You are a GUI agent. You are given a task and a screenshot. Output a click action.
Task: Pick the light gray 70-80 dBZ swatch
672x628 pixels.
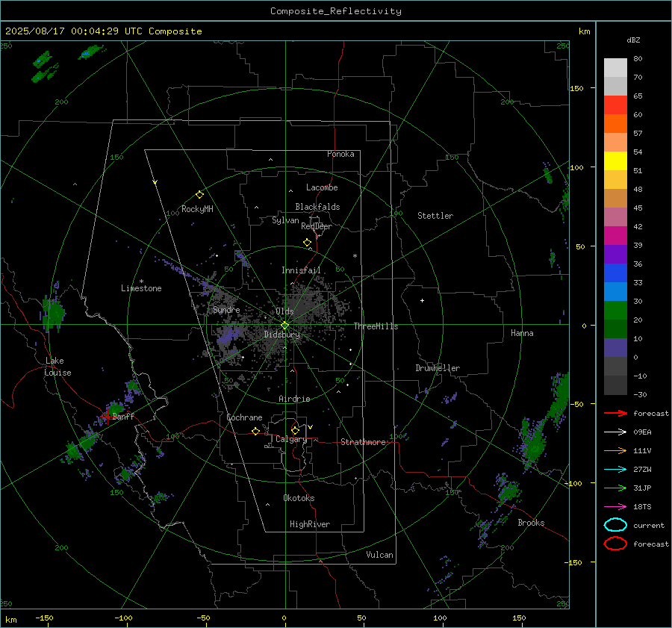(615, 68)
